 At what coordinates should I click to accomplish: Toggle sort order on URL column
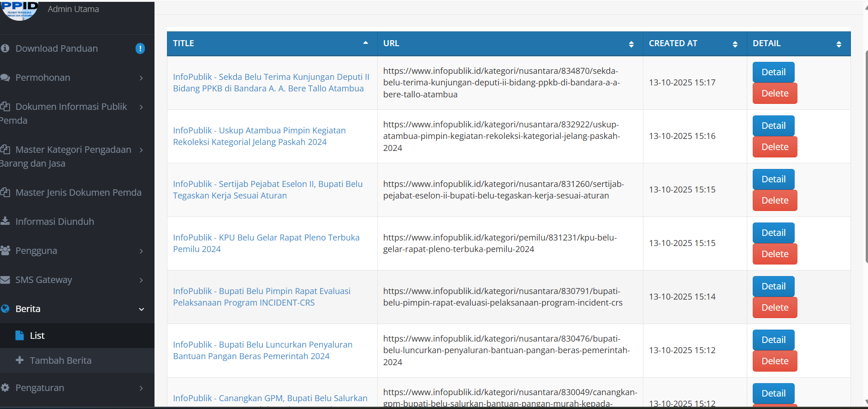coord(631,44)
